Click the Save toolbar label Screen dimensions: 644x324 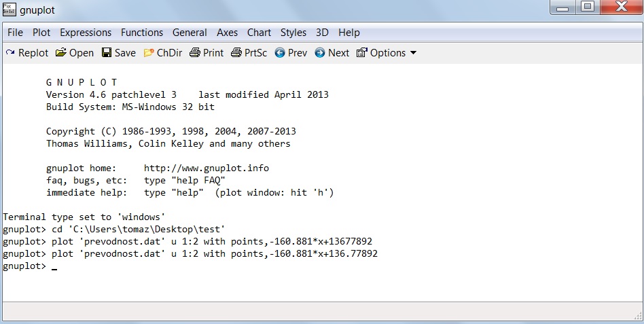tap(125, 53)
